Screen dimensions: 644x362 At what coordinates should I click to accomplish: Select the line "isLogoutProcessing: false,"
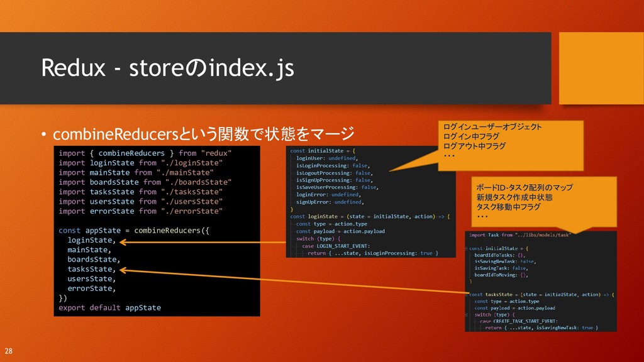pyautogui.click(x=335, y=173)
